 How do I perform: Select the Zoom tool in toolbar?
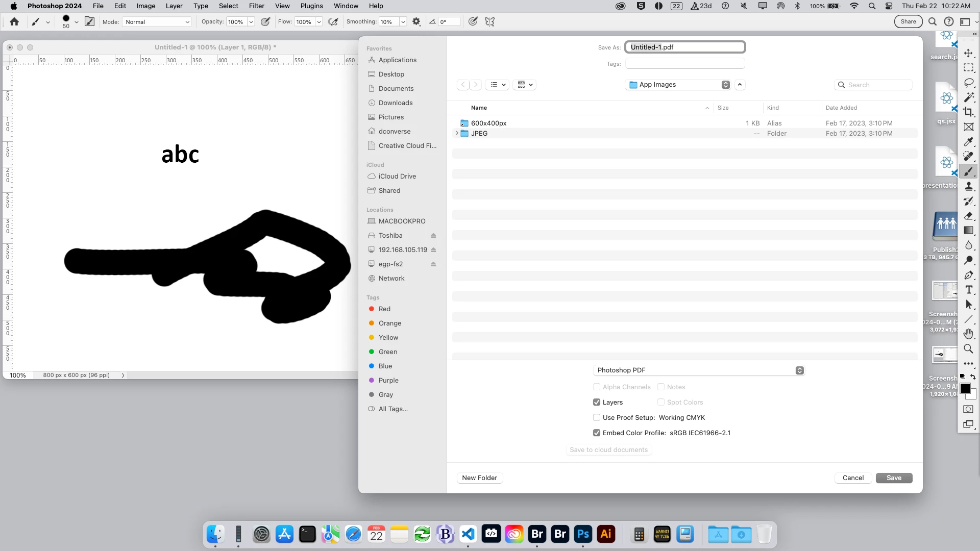click(968, 349)
